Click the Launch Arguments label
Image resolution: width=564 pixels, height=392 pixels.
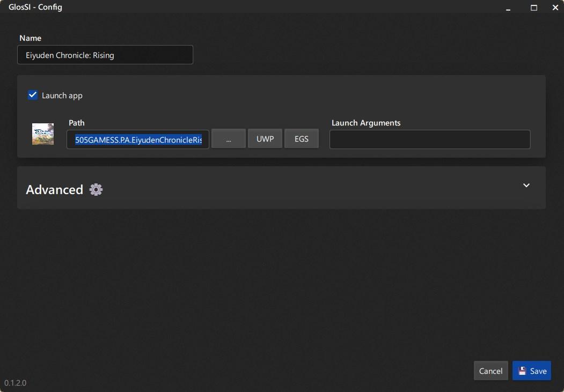(x=366, y=123)
